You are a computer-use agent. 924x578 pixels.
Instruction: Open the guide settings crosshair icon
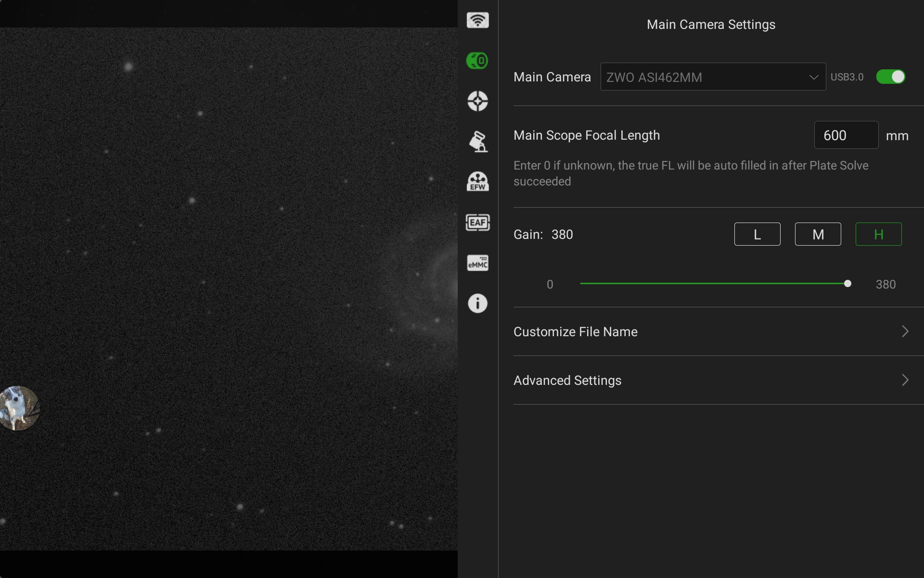[x=477, y=101]
